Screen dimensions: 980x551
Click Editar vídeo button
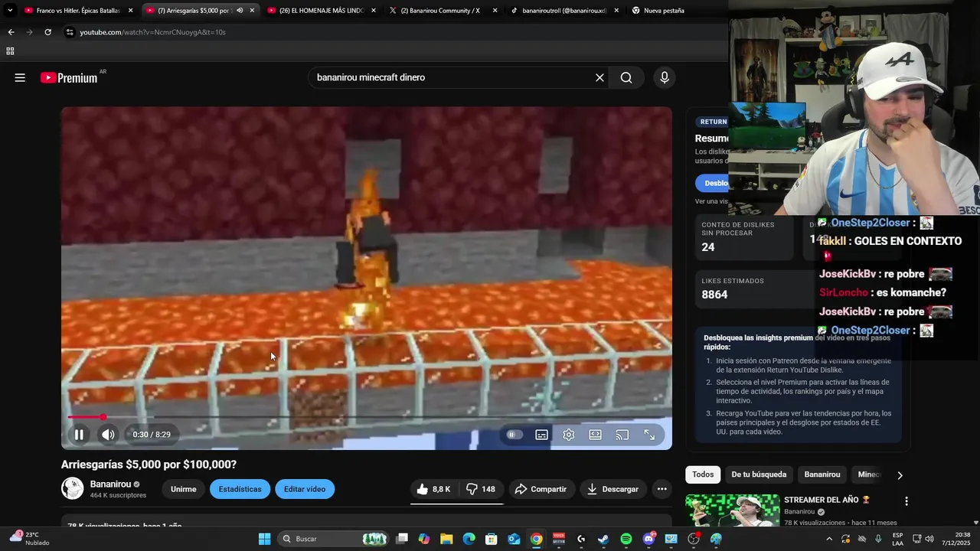pos(305,489)
